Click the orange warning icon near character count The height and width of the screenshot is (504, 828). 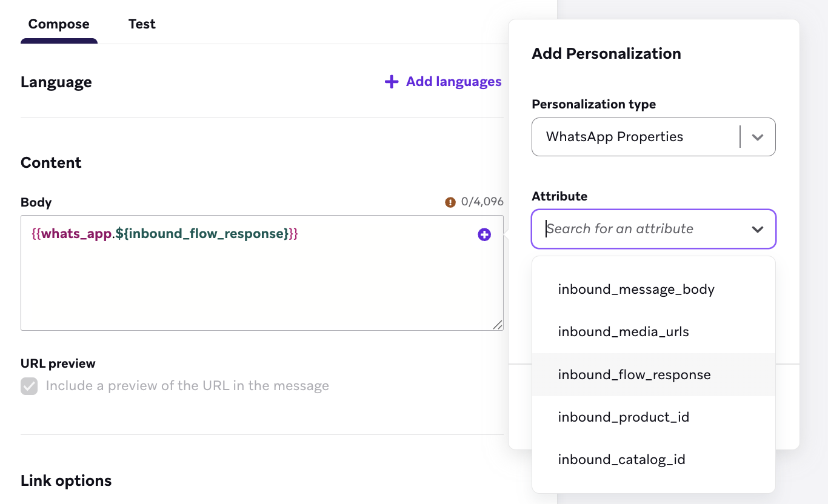(450, 202)
